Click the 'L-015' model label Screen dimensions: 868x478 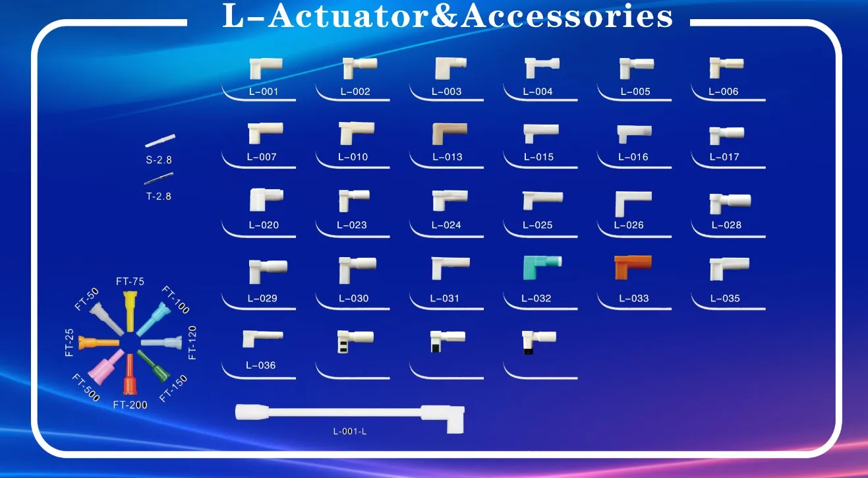pos(538,157)
